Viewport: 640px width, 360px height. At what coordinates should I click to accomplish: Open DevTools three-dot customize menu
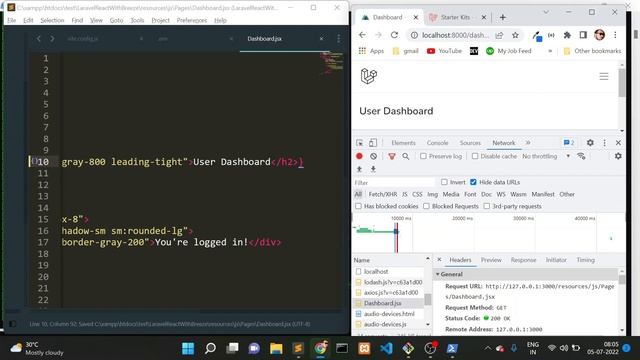pyautogui.click(x=604, y=143)
